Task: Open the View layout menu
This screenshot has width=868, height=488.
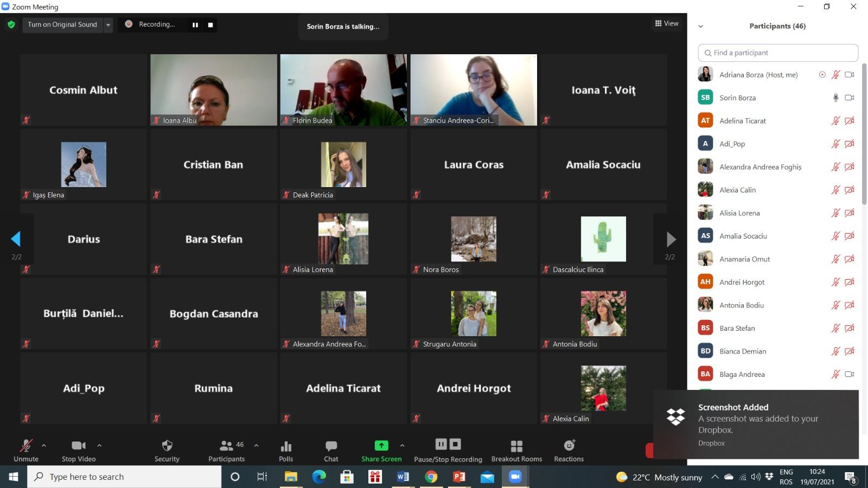Action: click(x=667, y=23)
